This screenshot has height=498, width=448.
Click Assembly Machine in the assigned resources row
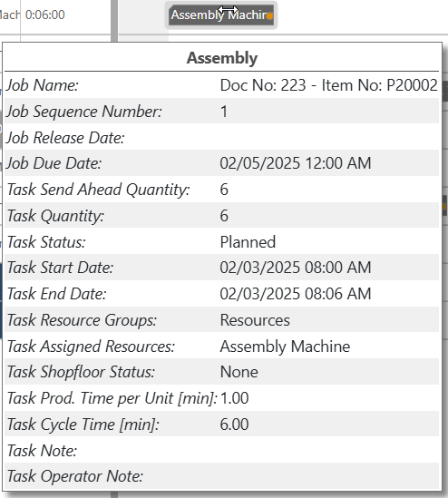(x=285, y=347)
